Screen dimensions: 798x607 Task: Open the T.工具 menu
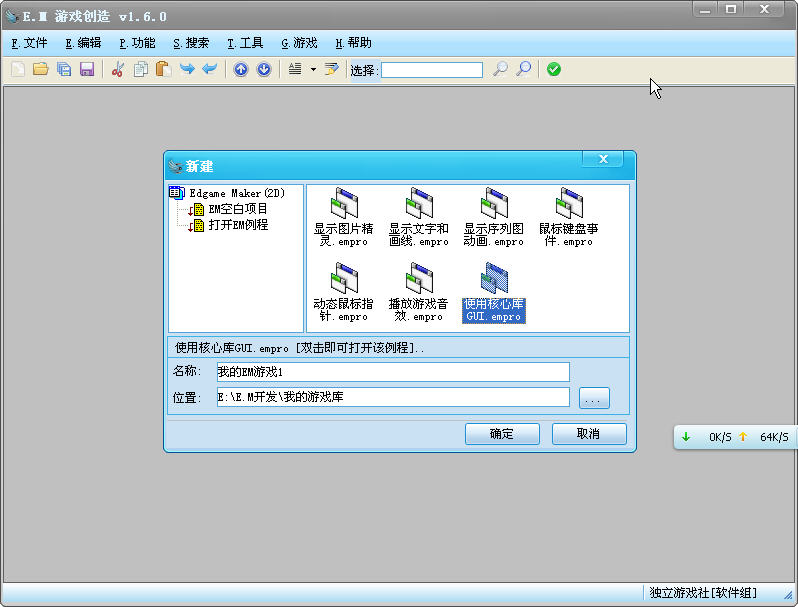245,43
